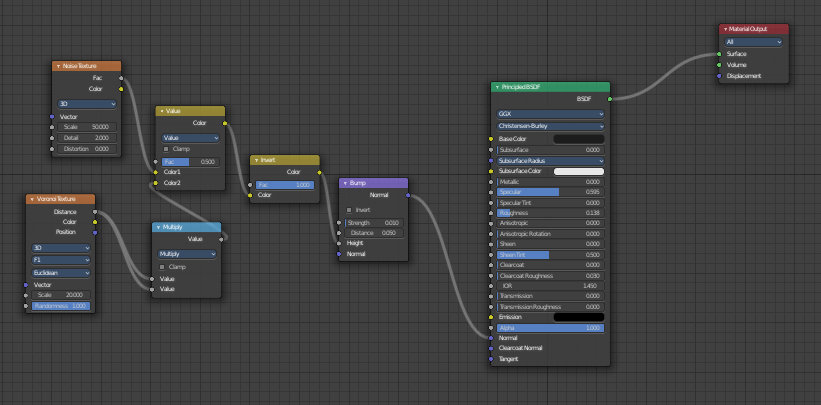Open the Multiply operation dropdown

(x=187, y=254)
